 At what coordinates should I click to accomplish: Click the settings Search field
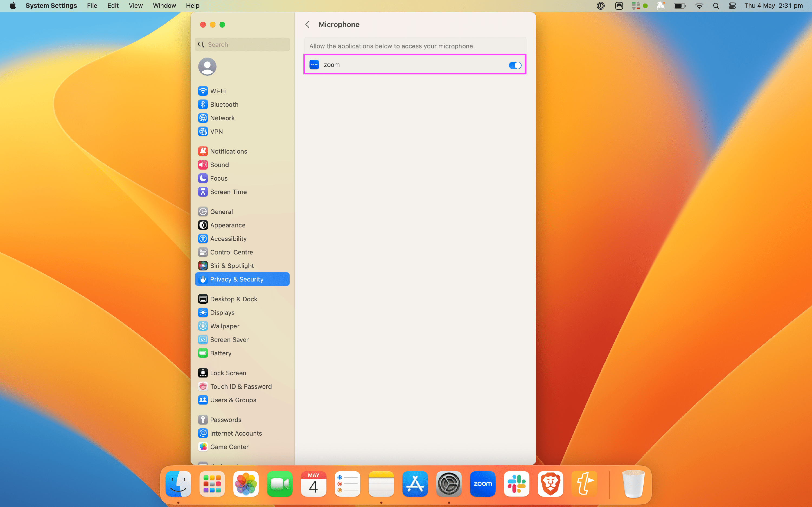247,45
